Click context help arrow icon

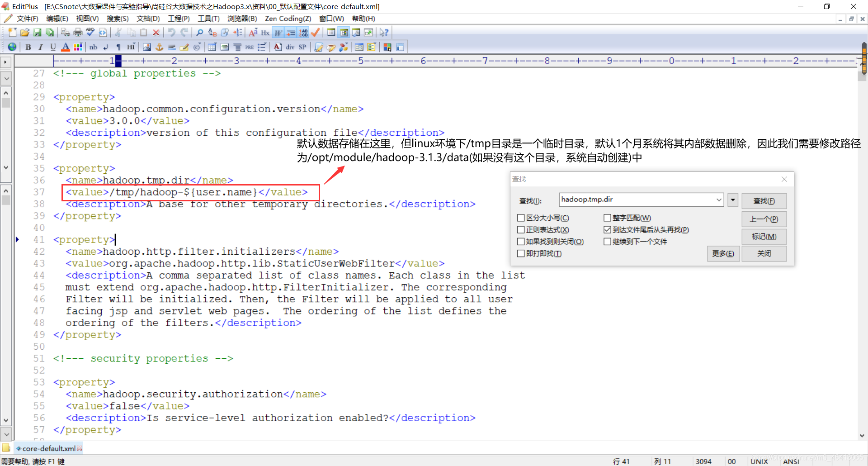(x=384, y=33)
